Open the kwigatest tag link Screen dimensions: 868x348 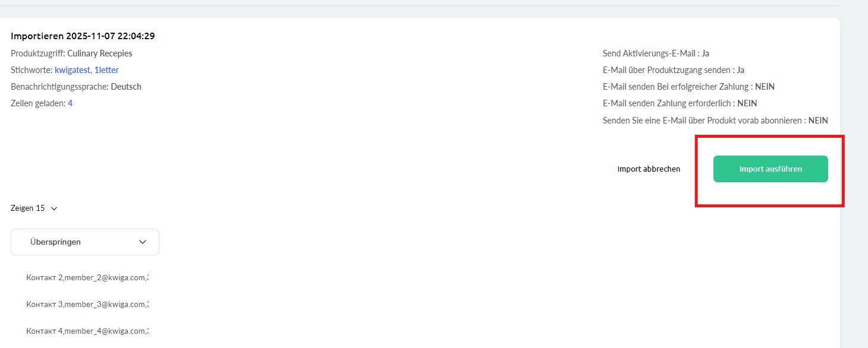pos(73,70)
